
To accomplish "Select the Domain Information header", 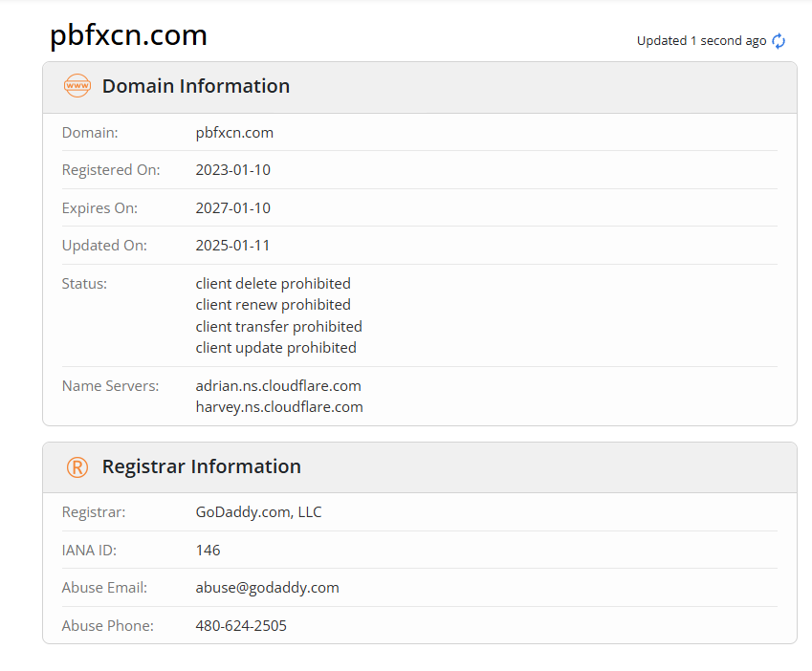I will click(x=195, y=86).
